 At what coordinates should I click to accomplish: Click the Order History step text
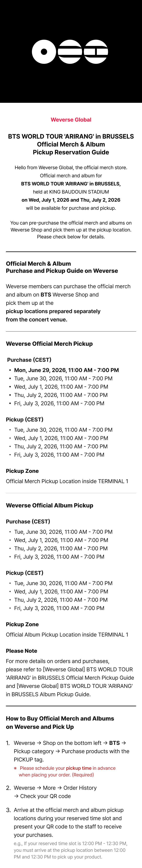click(55, 792)
